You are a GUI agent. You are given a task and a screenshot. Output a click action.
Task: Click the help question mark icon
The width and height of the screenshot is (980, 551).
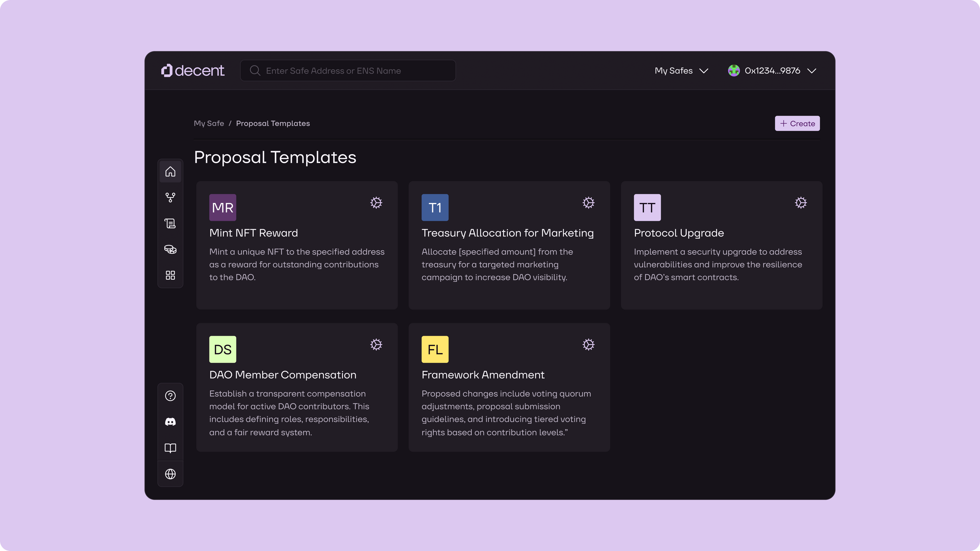pos(170,396)
